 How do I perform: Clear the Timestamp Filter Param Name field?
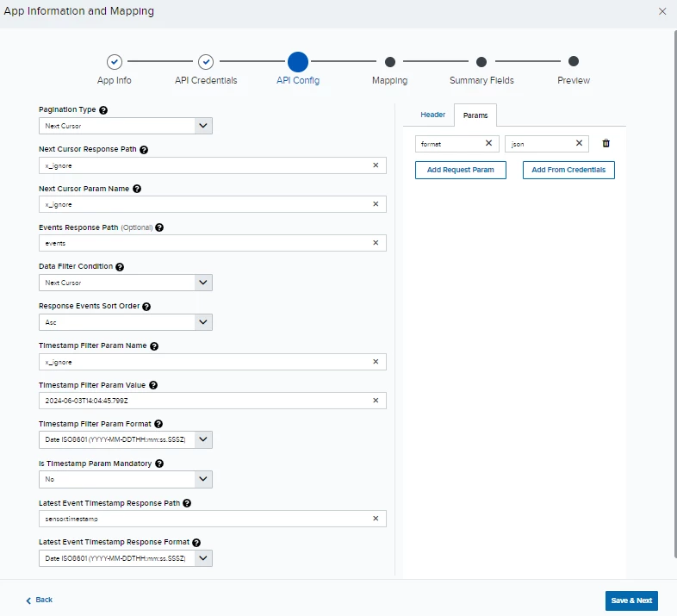pyautogui.click(x=376, y=362)
